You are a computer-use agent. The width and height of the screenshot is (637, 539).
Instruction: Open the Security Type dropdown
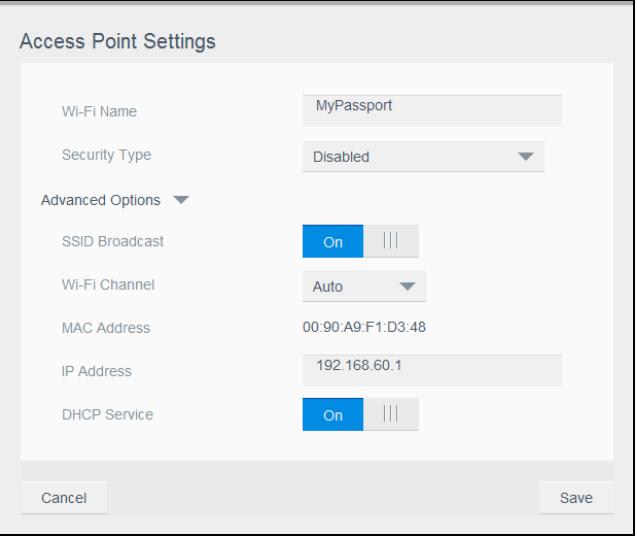[423, 156]
